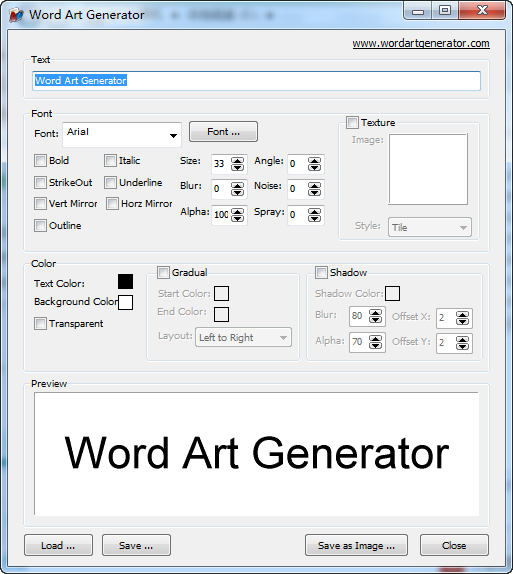Increase Offset X with up arrow
Screen dimensions: 513x574
click(462, 314)
